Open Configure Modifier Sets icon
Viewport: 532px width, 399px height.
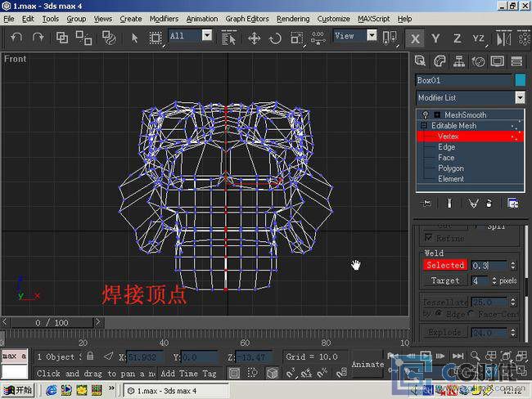pyautogui.click(x=513, y=203)
